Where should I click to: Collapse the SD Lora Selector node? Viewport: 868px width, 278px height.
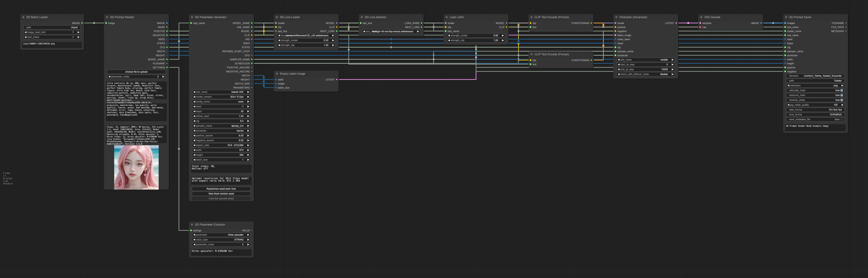click(x=362, y=17)
